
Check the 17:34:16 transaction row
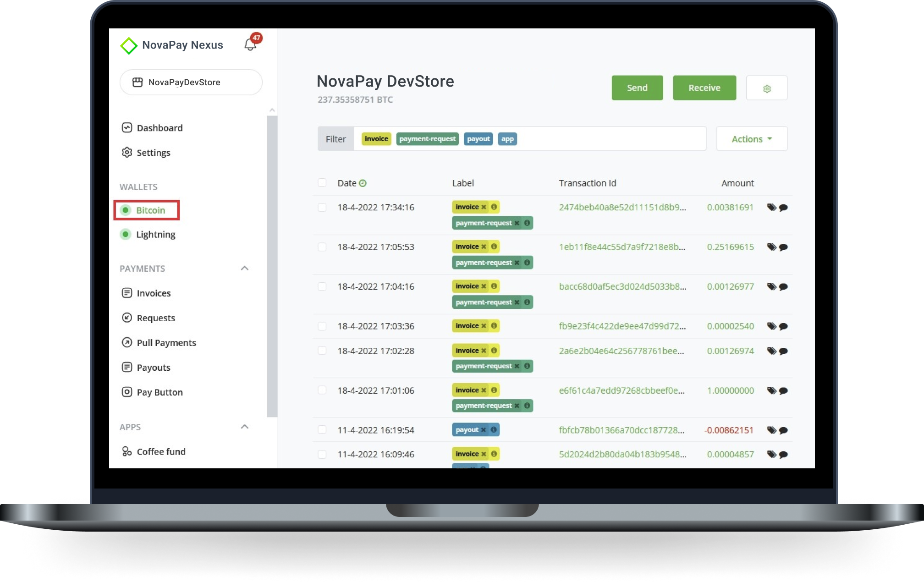(322, 208)
